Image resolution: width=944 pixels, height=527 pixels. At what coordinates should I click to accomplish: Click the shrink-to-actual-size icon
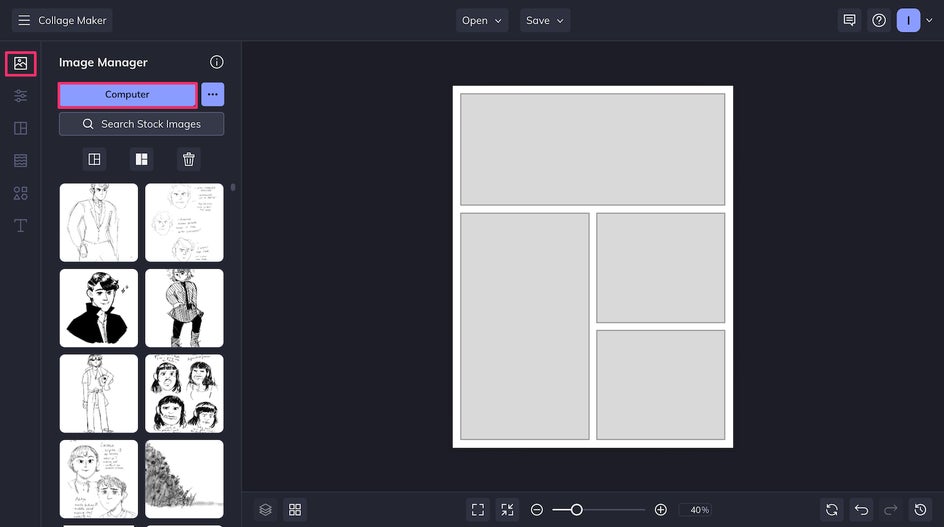[x=508, y=510]
